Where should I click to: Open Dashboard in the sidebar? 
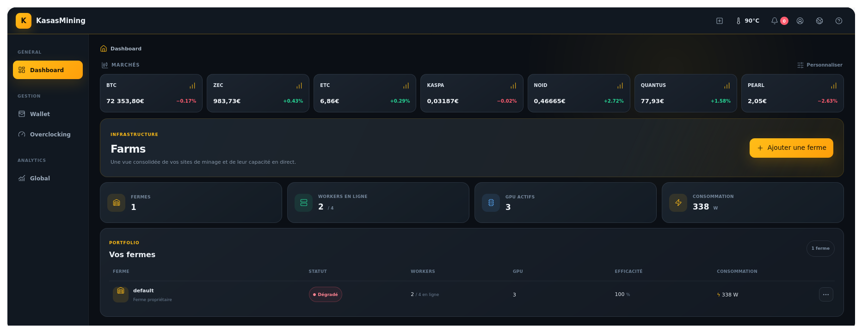point(48,70)
